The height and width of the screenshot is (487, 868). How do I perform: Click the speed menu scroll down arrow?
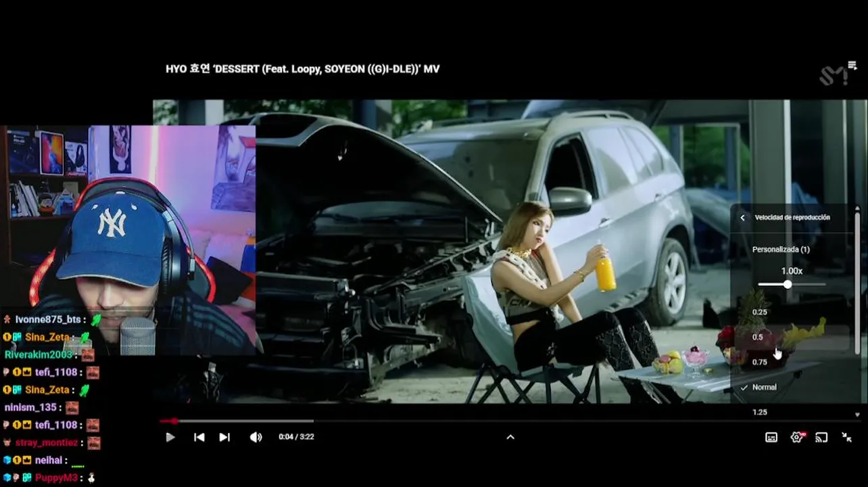click(x=858, y=415)
